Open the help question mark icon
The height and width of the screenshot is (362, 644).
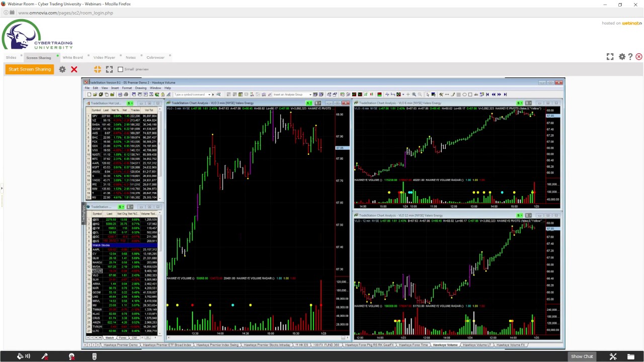(x=630, y=57)
